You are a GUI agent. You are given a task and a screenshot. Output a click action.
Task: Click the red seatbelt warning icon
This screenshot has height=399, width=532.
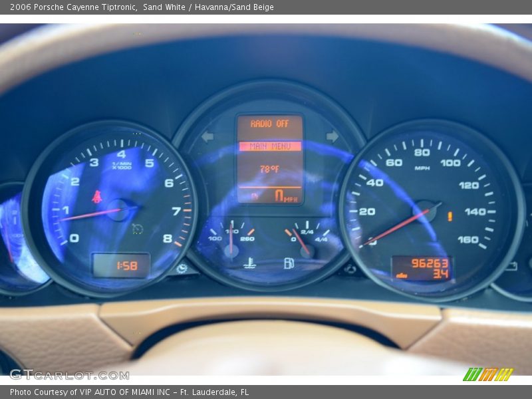(97, 197)
